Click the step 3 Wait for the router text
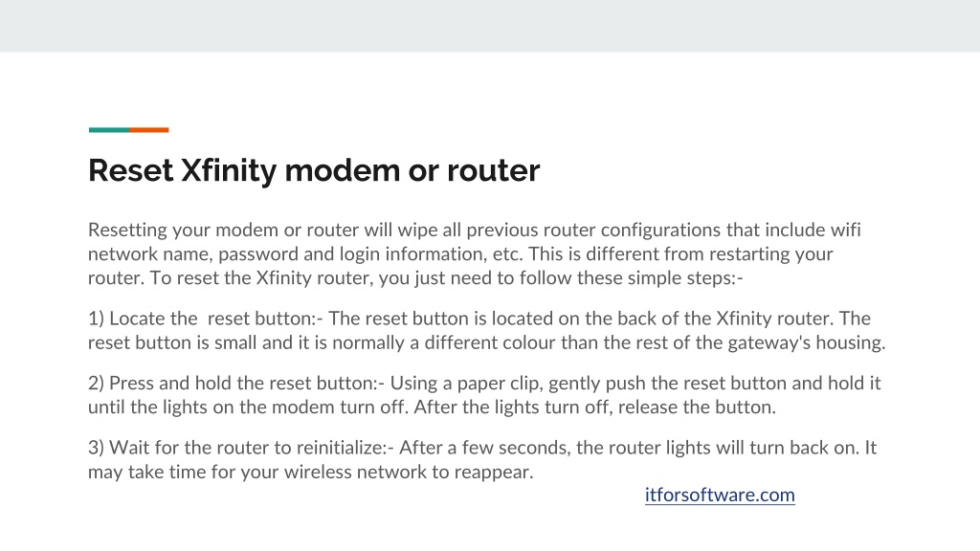Screen dimensions: 980x551 coord(482,459)
